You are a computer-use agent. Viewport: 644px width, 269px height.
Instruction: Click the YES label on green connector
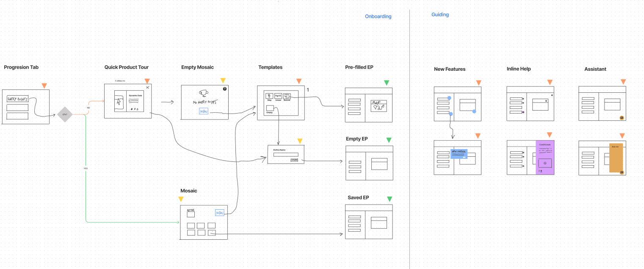[86, 168]
